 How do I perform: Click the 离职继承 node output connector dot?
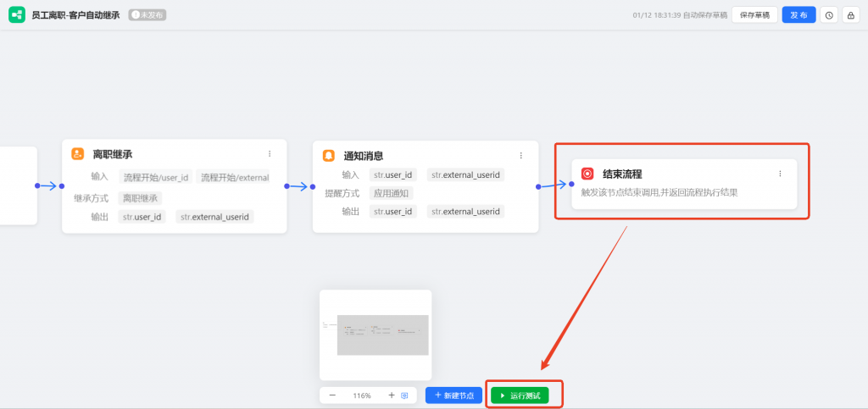point(287,186)
